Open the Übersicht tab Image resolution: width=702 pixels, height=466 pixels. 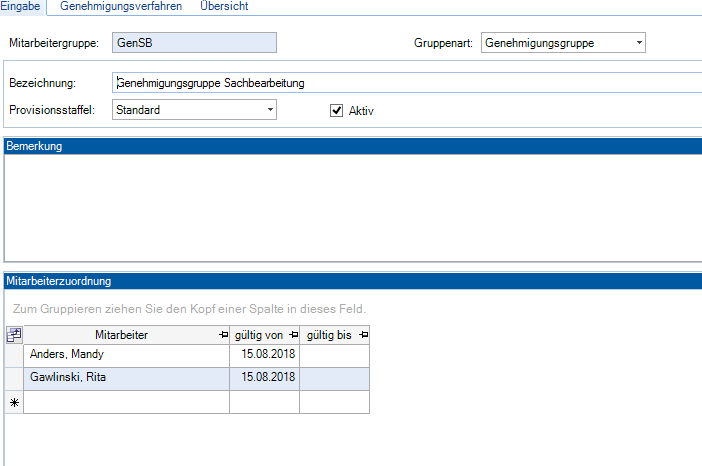pos(225,7)
